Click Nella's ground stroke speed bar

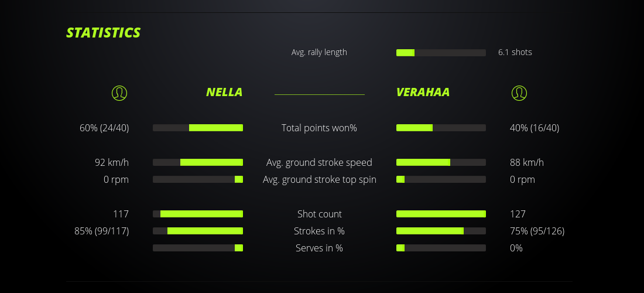pos(198,162)
